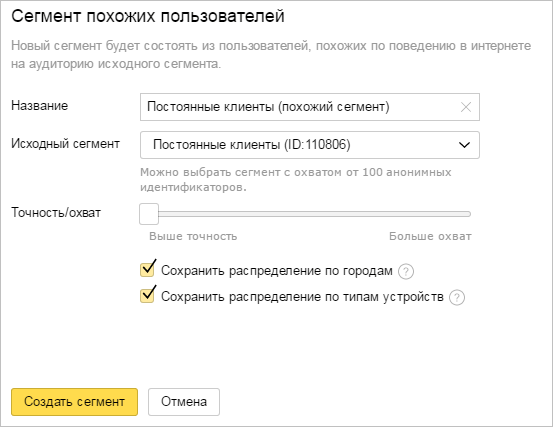Click the 'Точность/охват' field label
Screen dimensions: 553x427
[x=56, y=213]
